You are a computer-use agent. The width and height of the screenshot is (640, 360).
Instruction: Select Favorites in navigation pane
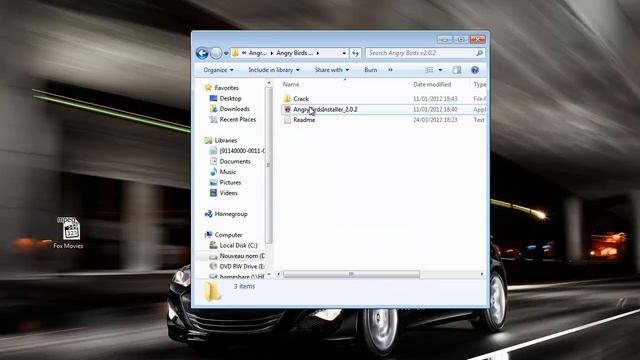pos(226,88)
